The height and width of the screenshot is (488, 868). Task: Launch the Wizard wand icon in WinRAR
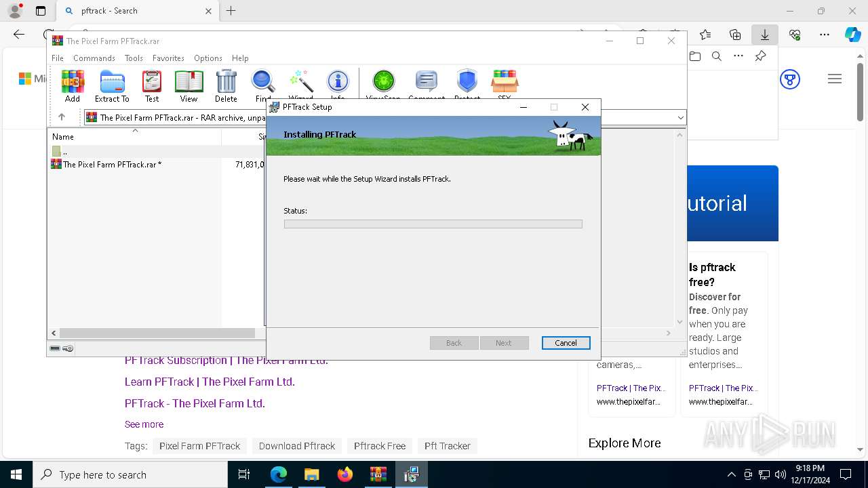point(300,85)
